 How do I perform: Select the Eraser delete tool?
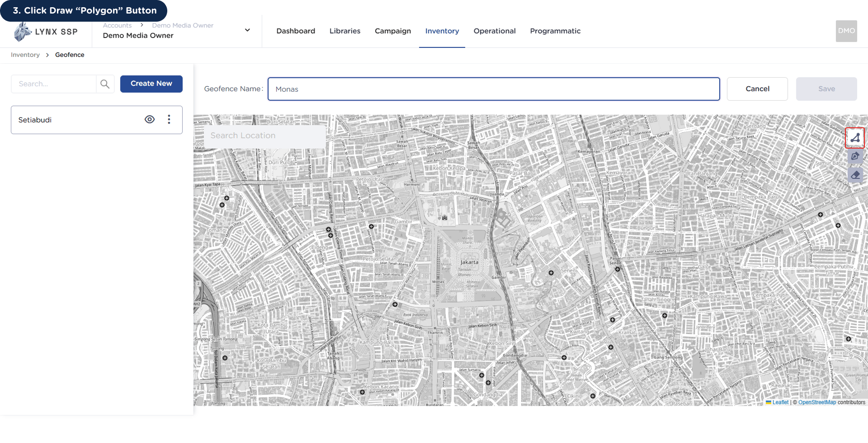pyautogui.click(x=855, y=175)
